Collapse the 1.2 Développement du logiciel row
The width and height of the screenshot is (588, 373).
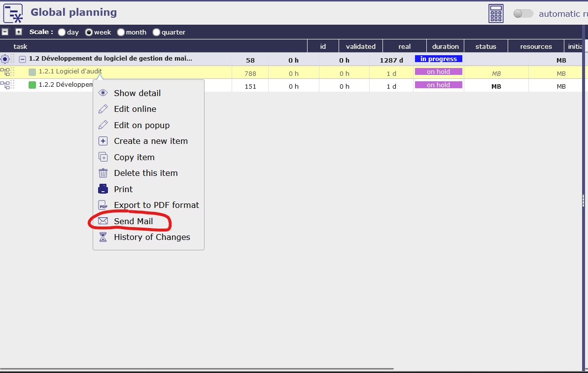pyautogui.click(x=22, y=59)
